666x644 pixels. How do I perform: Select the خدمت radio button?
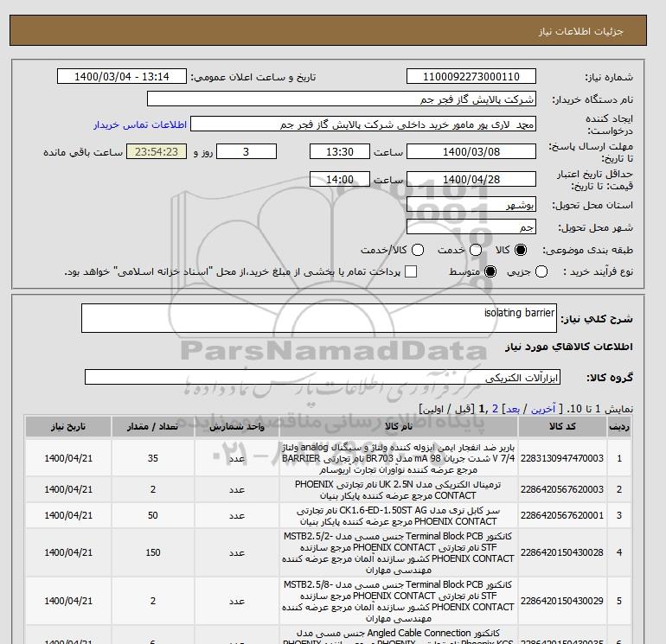[476, 250]
